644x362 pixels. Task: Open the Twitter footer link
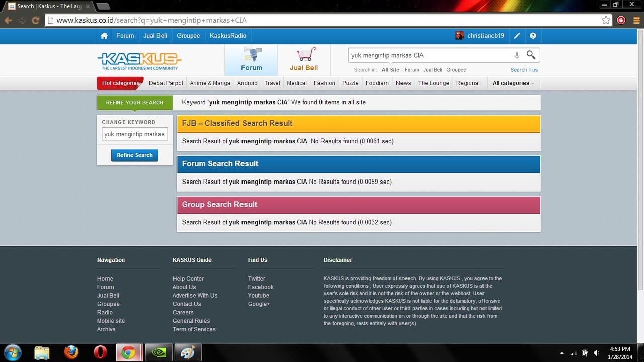coord(257,279)
